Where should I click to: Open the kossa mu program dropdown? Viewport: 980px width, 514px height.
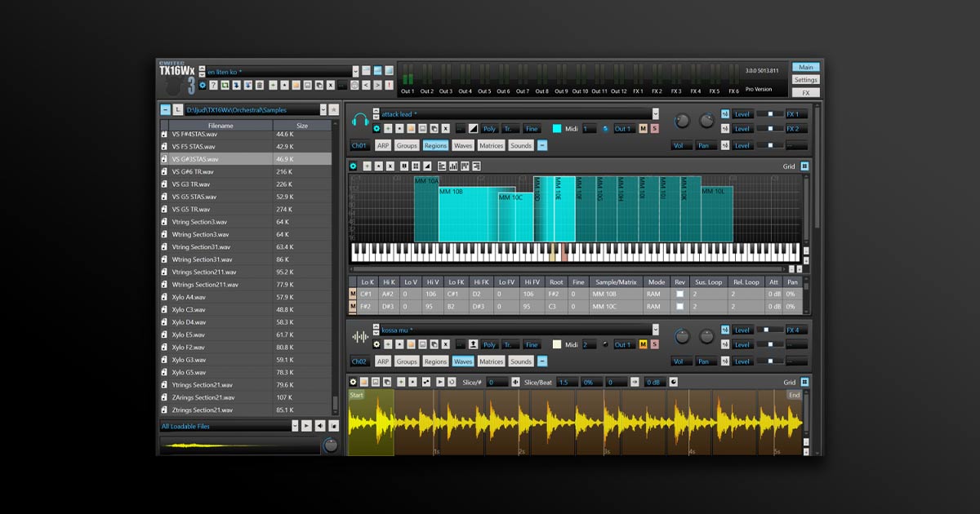655,329
